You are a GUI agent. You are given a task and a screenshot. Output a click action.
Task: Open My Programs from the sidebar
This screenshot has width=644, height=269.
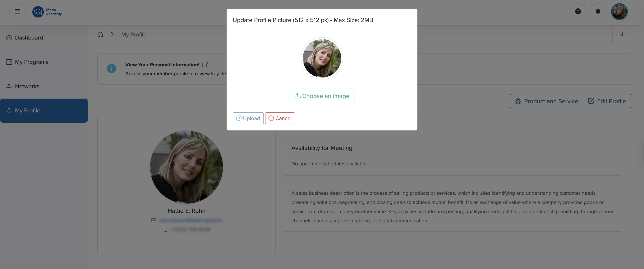coord(31,62)
